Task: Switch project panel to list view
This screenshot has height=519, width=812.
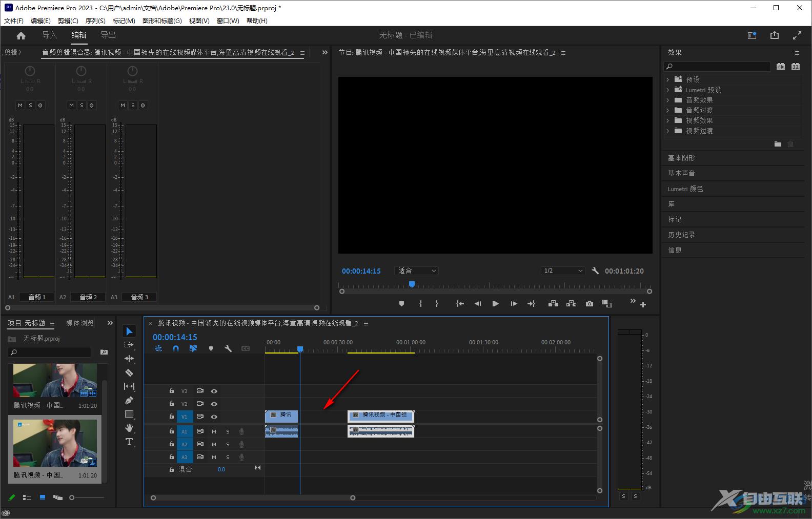Action: 27,497
